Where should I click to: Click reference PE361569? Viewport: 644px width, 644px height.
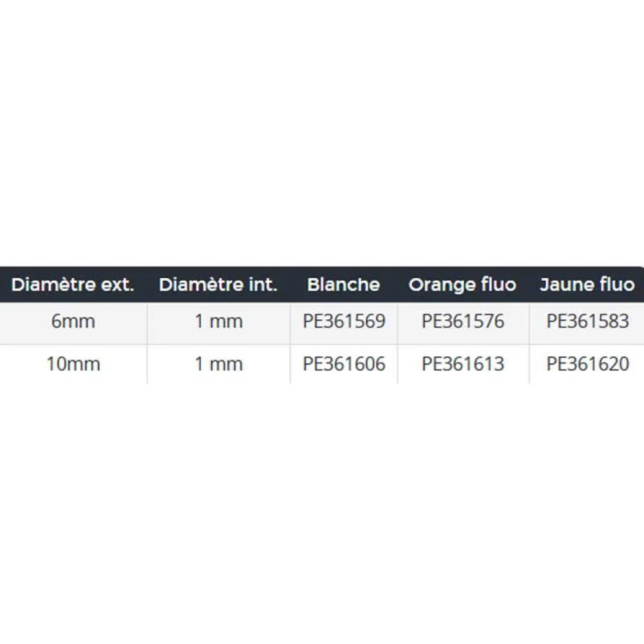pos(344,321)
